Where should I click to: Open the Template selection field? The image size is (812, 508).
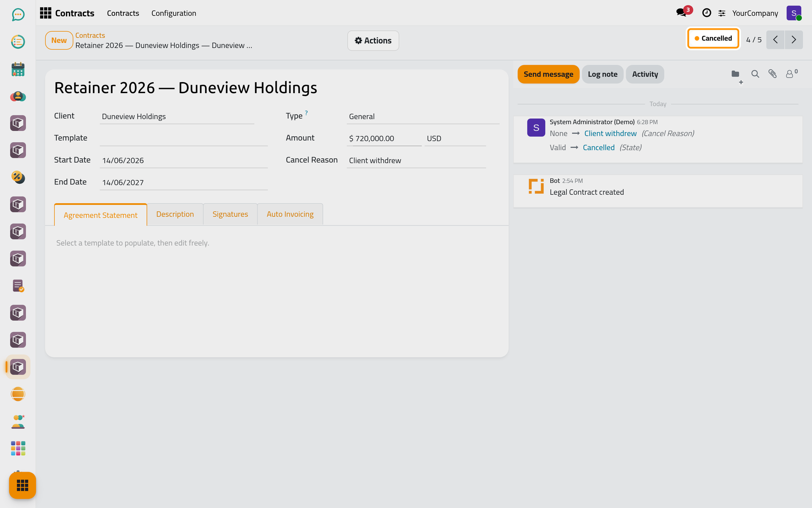[x=184, y=138]
